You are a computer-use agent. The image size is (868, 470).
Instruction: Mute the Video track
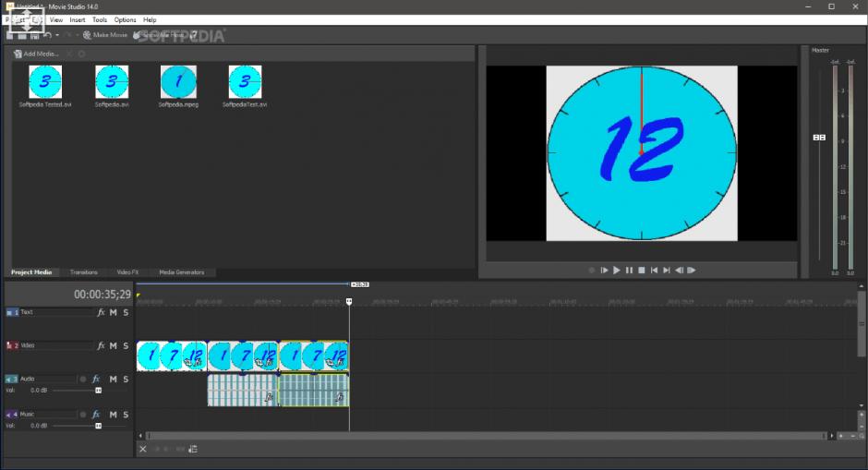click(x=113, y=345)
